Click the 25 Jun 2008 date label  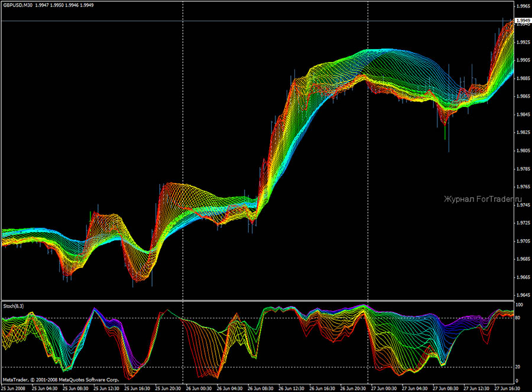[x=14, y=388]
